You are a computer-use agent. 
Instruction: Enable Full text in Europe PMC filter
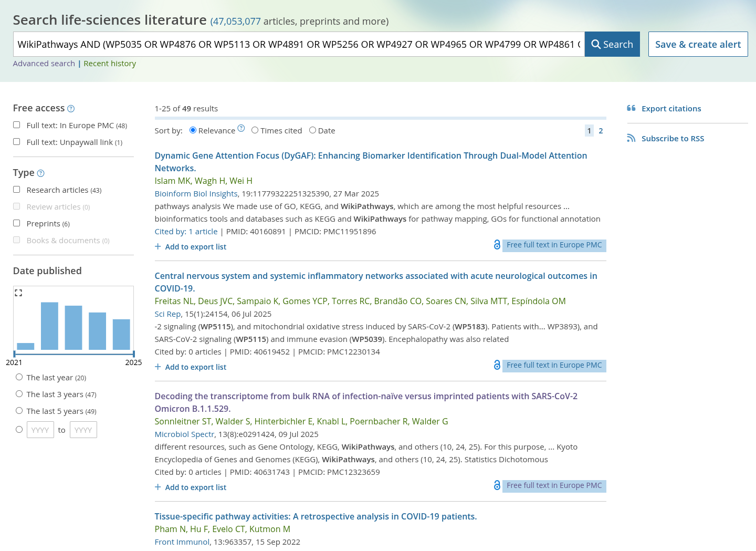pyautogui.click(x=17, y=125)
